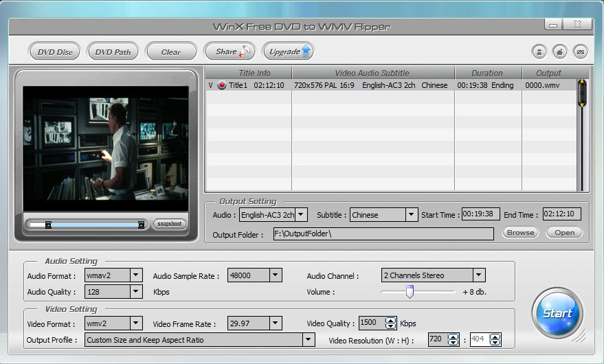Viewport: 604px width, 364px height.
Task: Click the Video Quality value field
Action: tap(372, 323)
